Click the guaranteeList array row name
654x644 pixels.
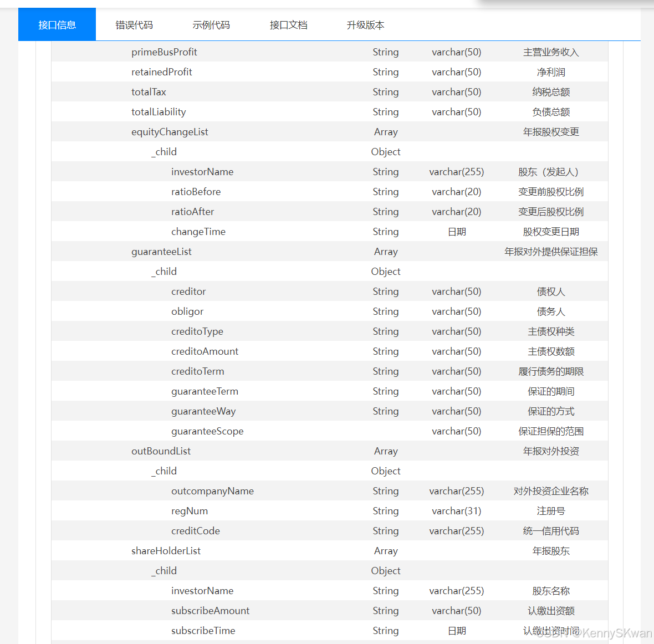click(161, 252)
